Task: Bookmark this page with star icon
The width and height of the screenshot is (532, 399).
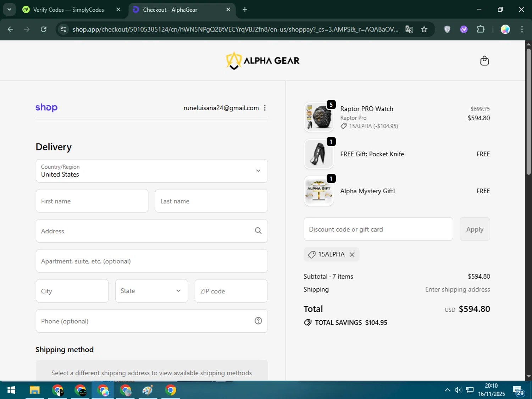Action: pos(424,29)
